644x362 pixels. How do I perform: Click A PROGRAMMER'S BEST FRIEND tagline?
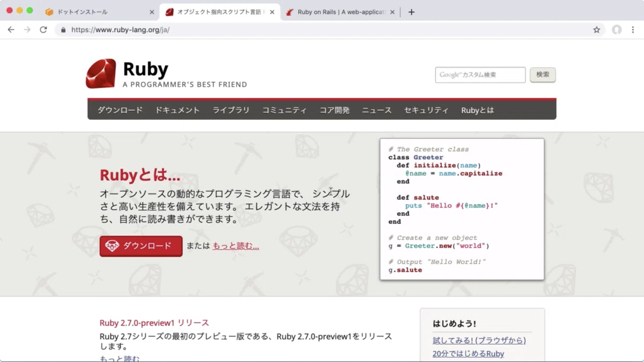click(185, 84)
